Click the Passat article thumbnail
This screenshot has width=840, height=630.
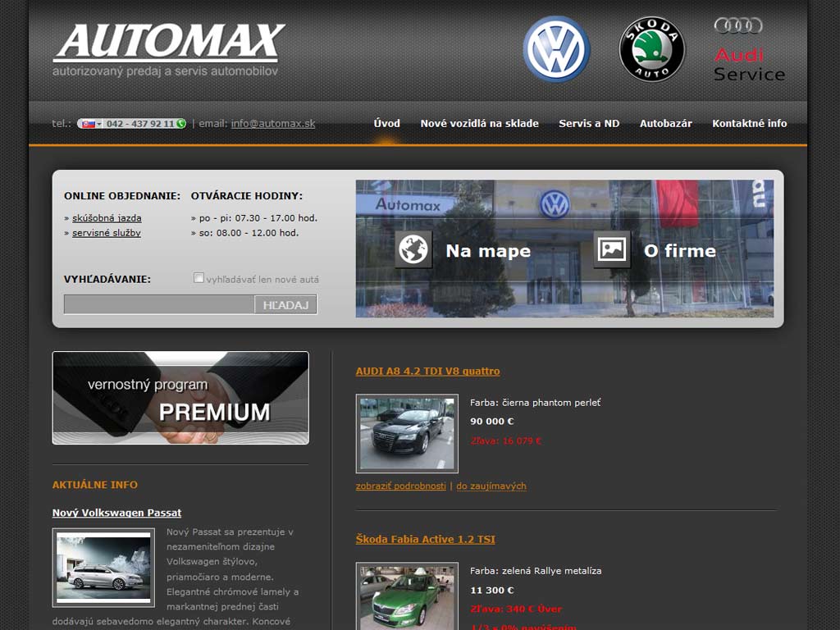pos(103,568)
